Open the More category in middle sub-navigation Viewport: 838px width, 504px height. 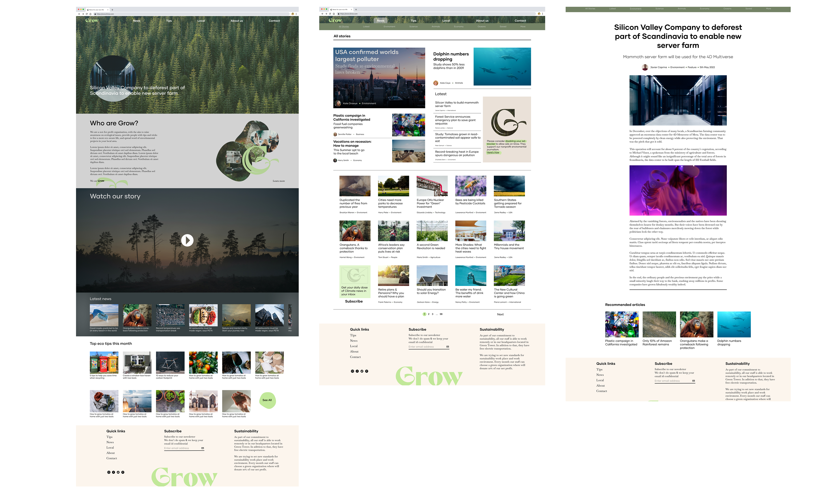[x=523, y=26]
